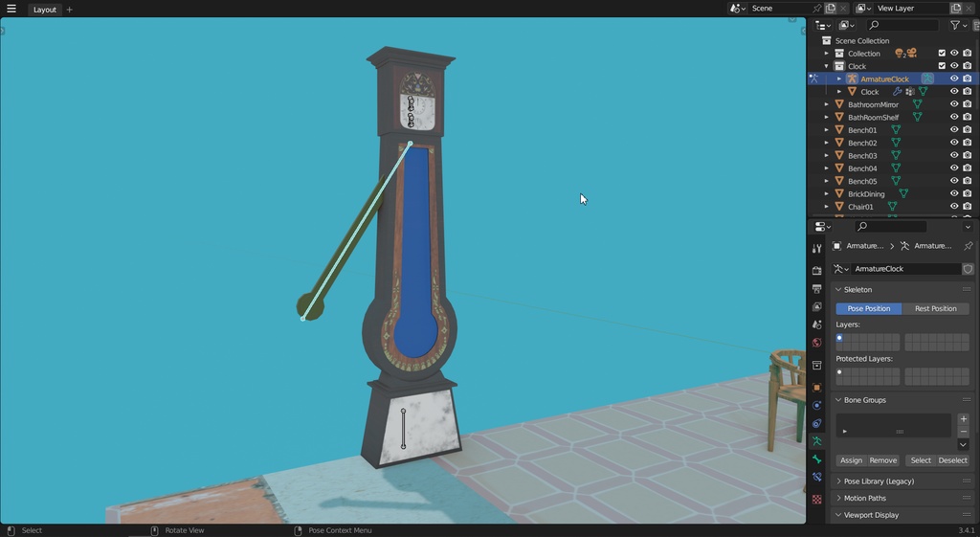This screenshot has height=537, width=980.
Task: Switch to the Layout workspace tab
Action: [x=44, y=10]
